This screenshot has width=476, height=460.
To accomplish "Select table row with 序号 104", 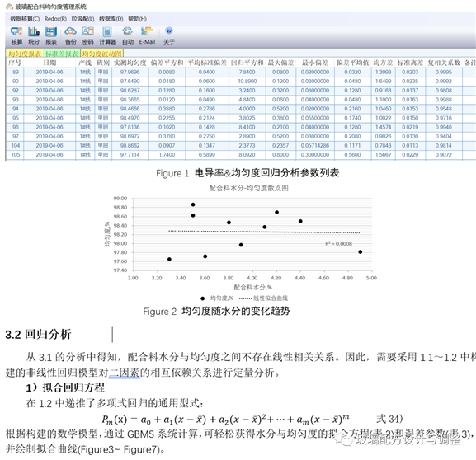I will point(240,146).
